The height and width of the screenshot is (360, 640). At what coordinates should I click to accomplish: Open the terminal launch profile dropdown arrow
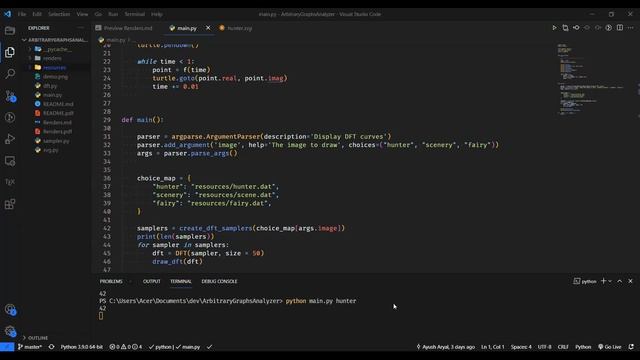610,281
